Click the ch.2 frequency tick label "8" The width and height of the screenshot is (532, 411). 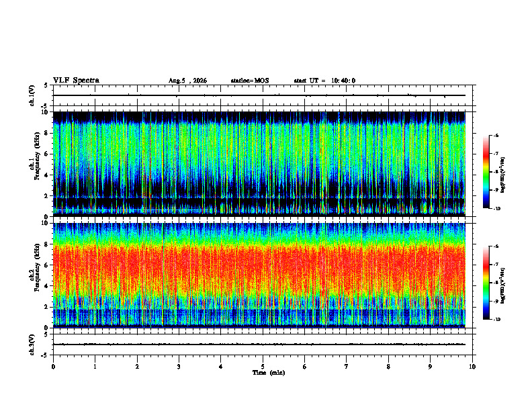(46, 244)
